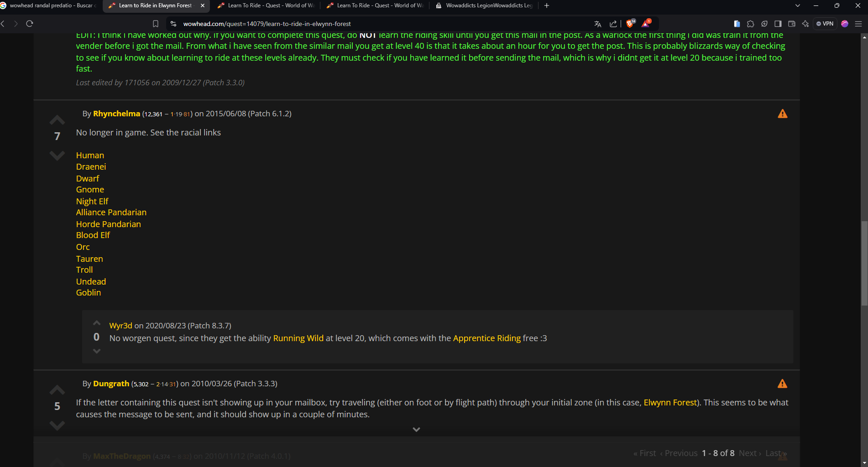Report Rhynchelma's comment with warning icon
868x467 pixels.
(x=782, y=114)
